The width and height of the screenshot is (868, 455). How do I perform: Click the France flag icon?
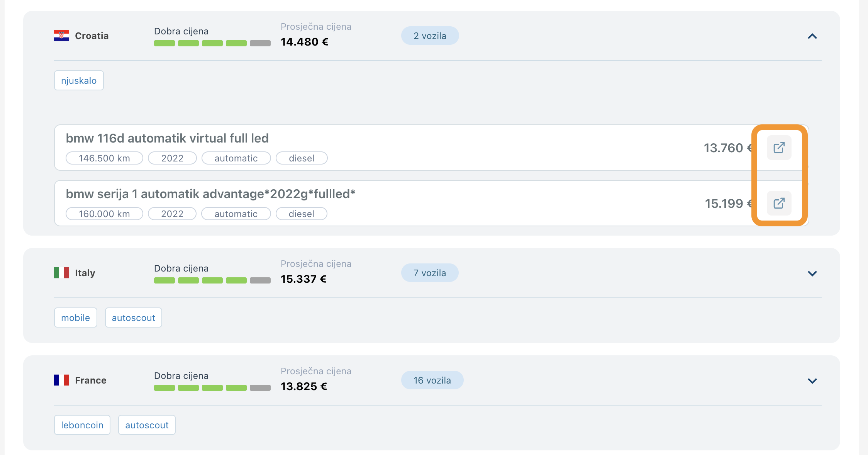[x=61, y=380]
